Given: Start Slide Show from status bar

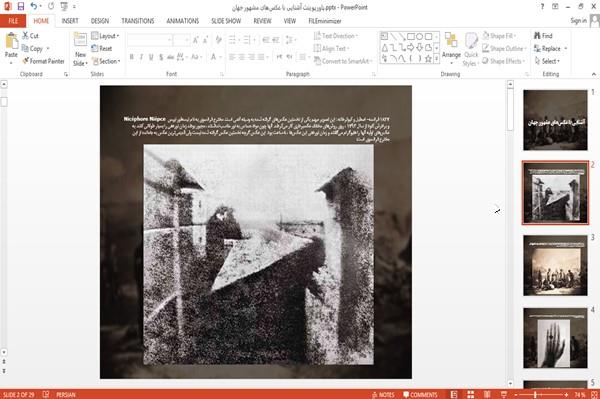Looking at the screenshot, I should (x=504, y=395).
